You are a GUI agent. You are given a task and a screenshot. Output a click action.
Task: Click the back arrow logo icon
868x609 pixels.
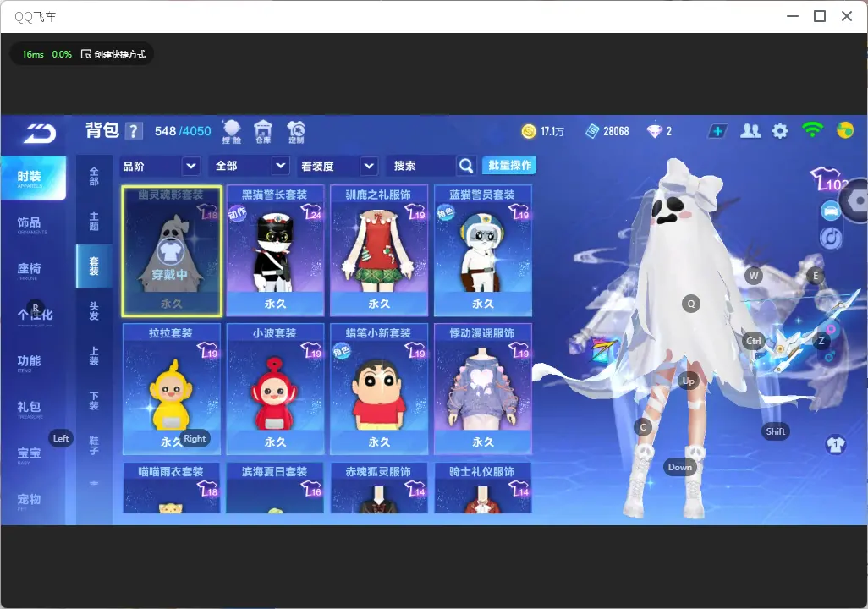pyautogui.click(x=39, y=133)
